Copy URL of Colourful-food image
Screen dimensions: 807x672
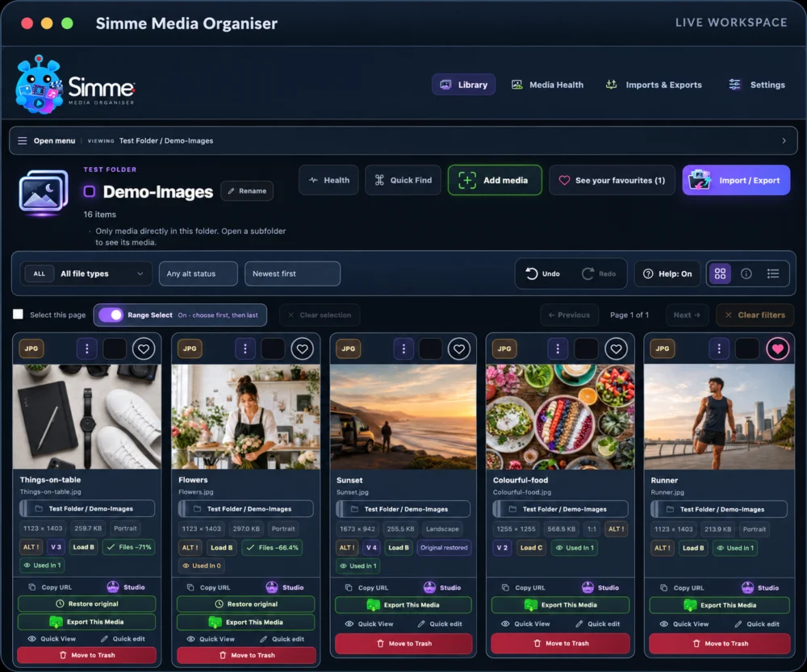(524, 587)
